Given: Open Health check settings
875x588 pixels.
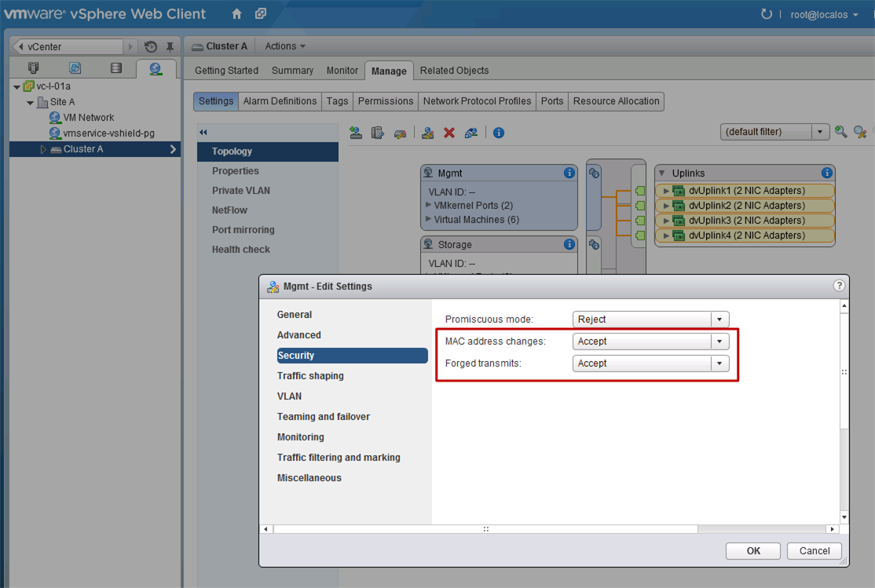Looking at the screenshot, I should pos(241,250).
